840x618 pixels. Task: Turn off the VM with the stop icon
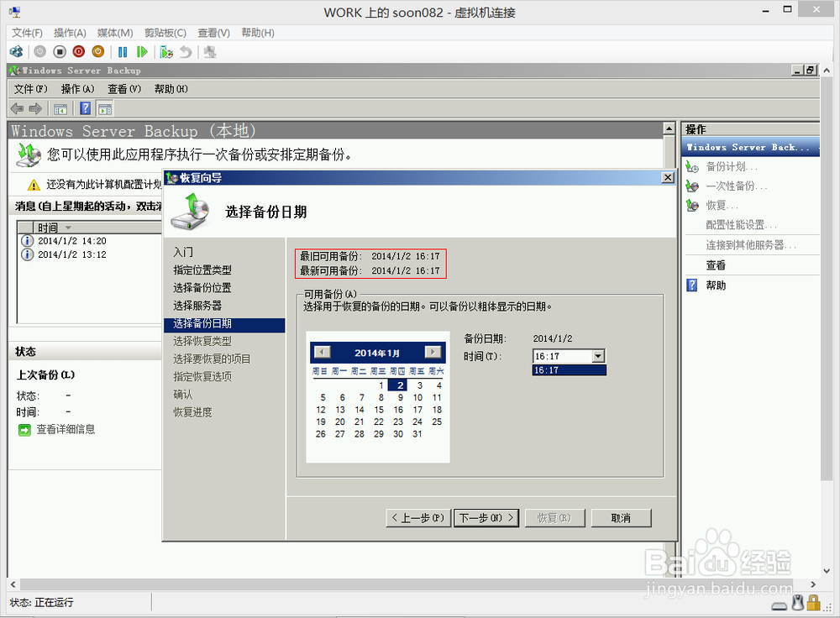(60, 52)
